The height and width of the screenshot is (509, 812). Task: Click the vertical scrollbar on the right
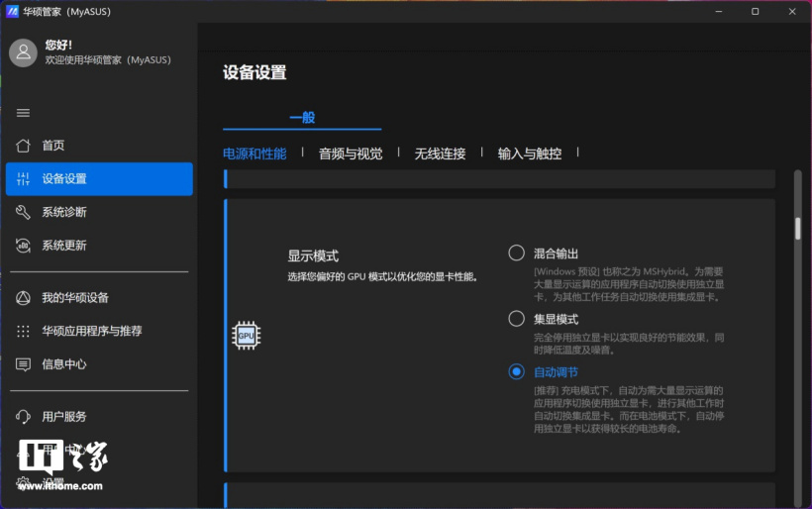tap(797, 228)
